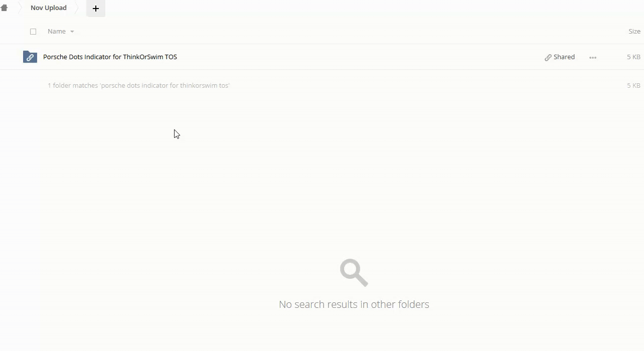The image size is (644, 351).
Task: Sort files by the Size column header
Action: 634,32
